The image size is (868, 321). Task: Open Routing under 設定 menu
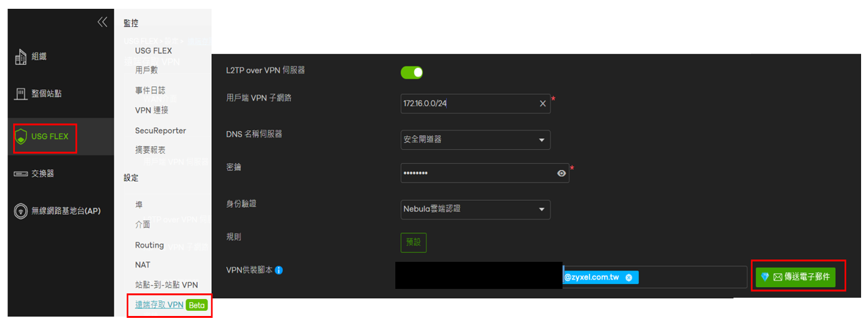[150, 245]
